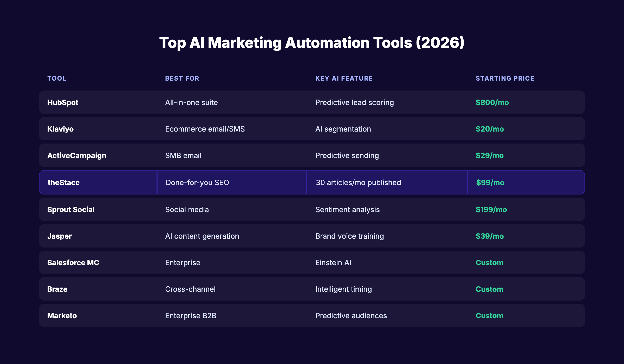Click the Marketo row
This screenshot has width=624, height=364.
(312, 315)
